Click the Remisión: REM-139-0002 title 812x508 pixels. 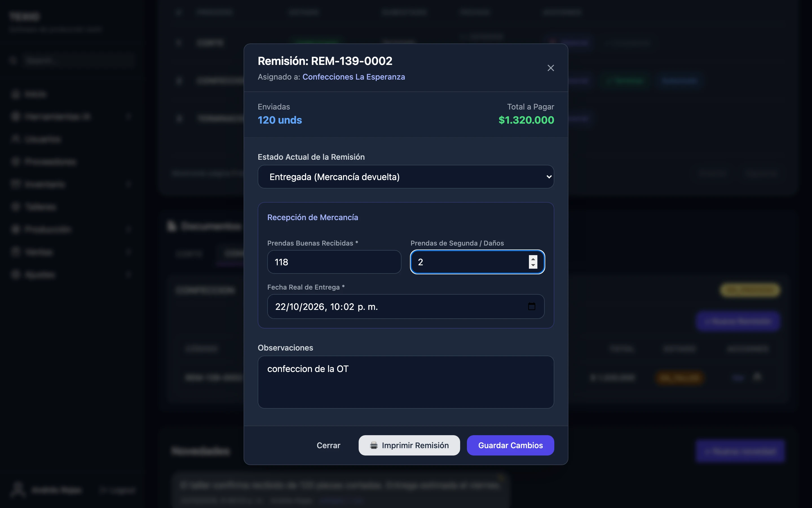click(x=325, y=61)
